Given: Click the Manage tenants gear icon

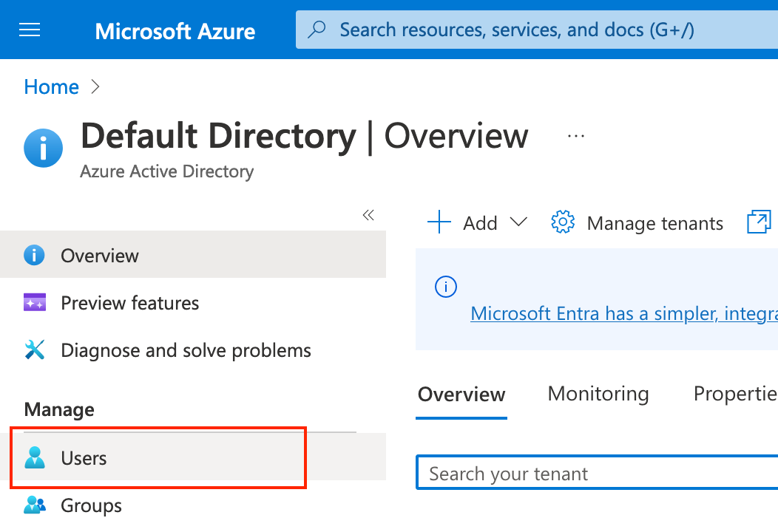Looking at the screenshot, I should (x=563, y=222).
